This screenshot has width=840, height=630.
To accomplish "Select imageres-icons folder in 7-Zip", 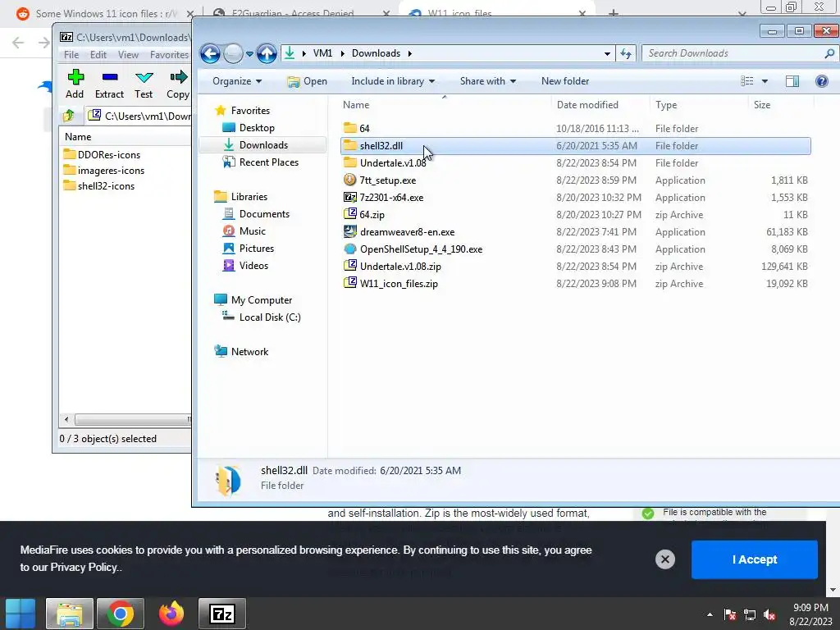I will 104,171.
